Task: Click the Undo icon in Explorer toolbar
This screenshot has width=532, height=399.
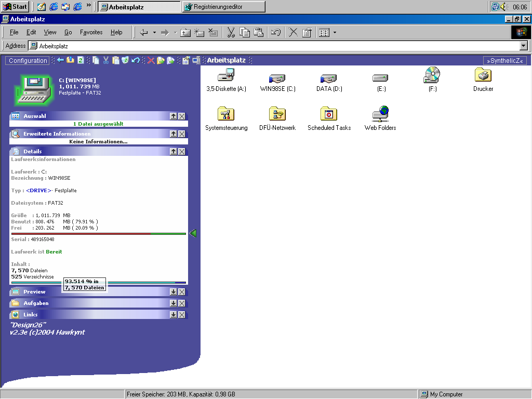Action: point(275,33)
